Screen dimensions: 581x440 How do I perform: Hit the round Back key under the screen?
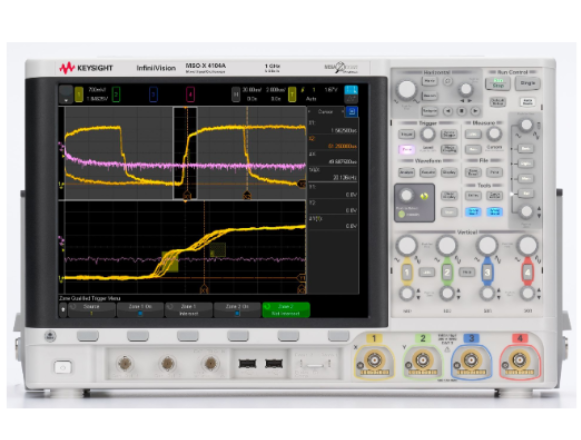tap(50, 336)
